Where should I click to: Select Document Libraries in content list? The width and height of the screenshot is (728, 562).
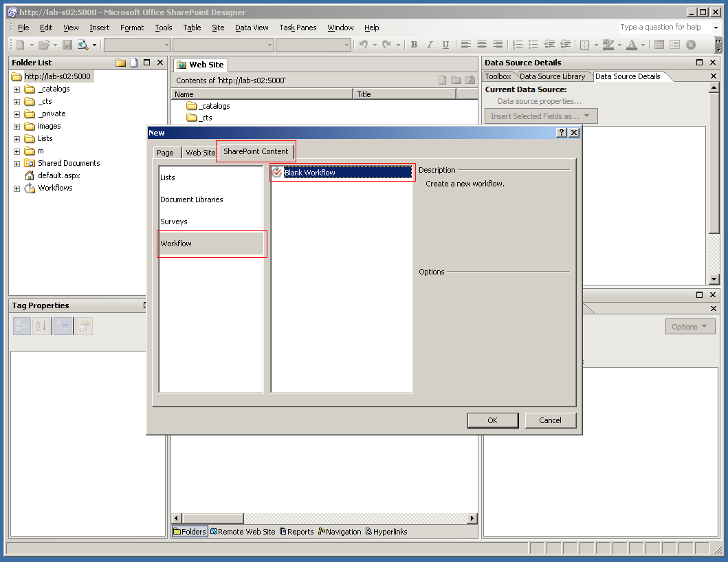[192, 199]
